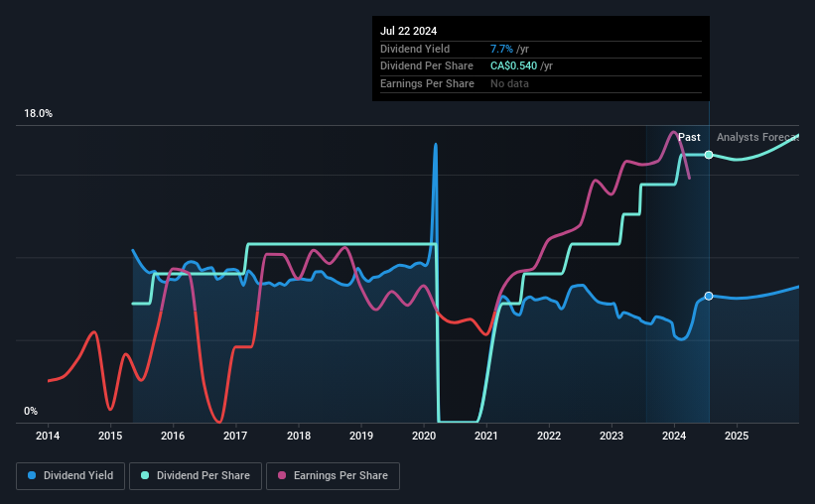Screen dimensions: 815x504
Task: Click the 18.0% y-axis label
Action: click(x=38, y=114)
